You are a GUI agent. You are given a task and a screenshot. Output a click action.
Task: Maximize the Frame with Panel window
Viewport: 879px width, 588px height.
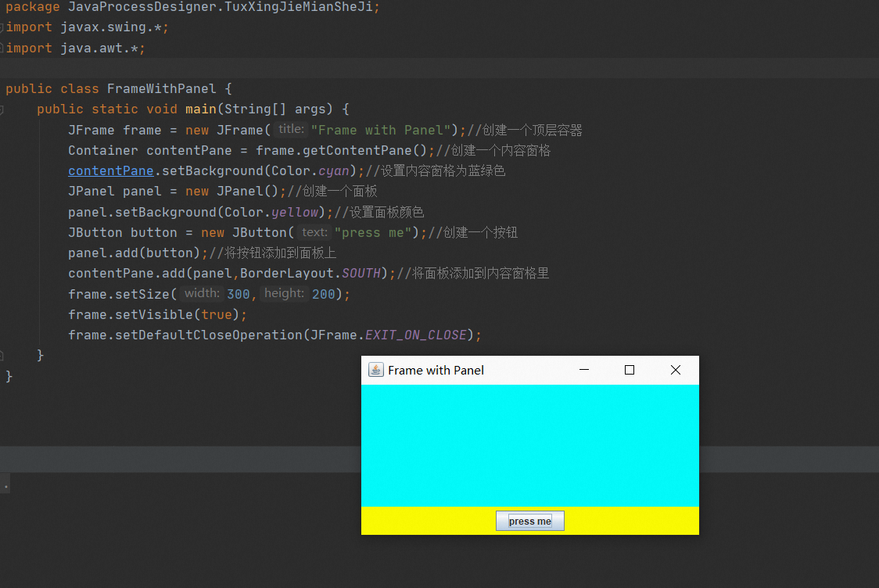click(x=629, y=369)
